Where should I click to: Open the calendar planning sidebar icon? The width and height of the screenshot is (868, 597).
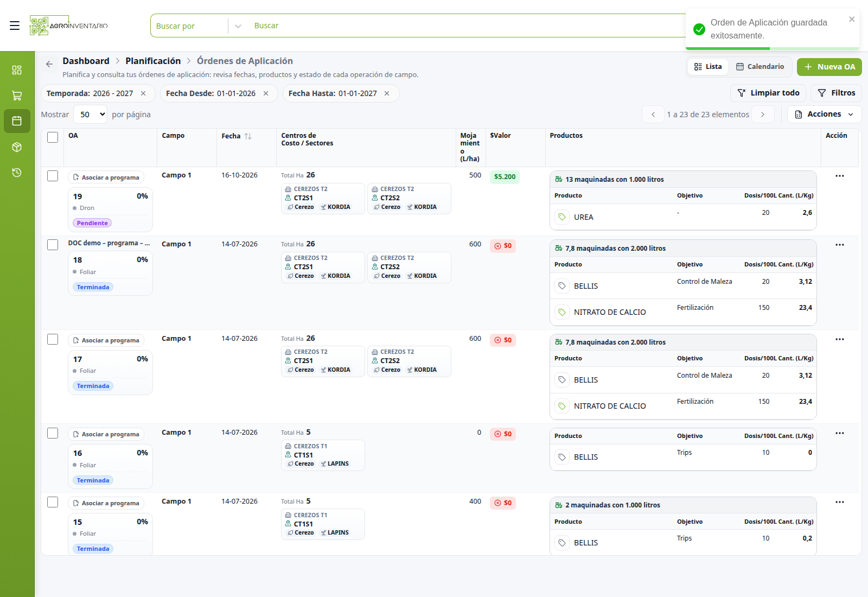(17, 121)
